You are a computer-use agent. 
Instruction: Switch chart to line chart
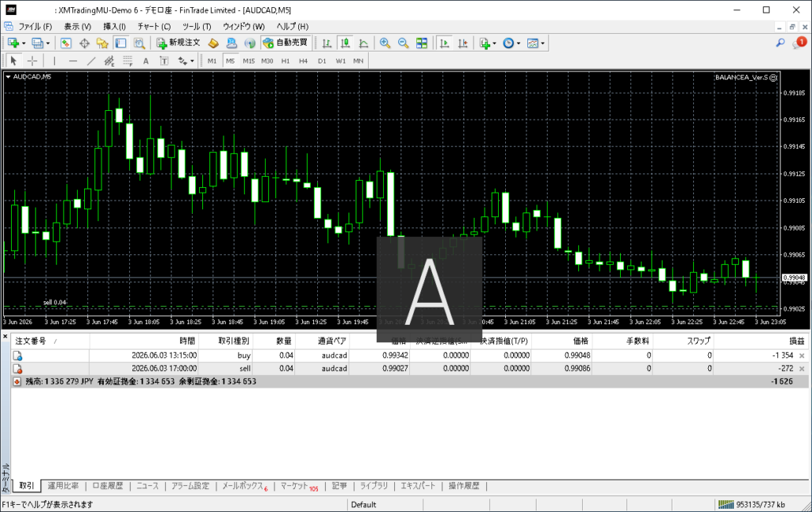coord(363,43)
